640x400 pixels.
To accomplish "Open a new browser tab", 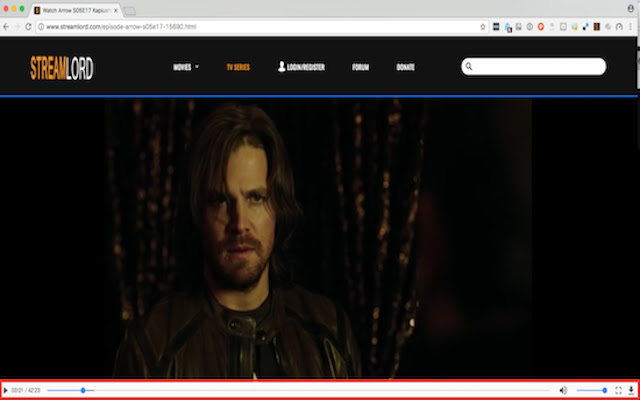I will [130, 11].
